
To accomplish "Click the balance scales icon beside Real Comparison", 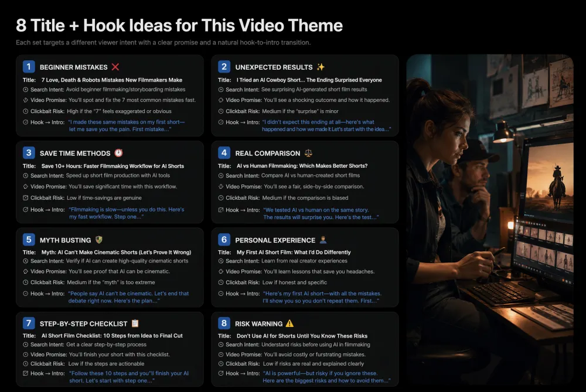I will pyautogui.click(x=308, y=153).
